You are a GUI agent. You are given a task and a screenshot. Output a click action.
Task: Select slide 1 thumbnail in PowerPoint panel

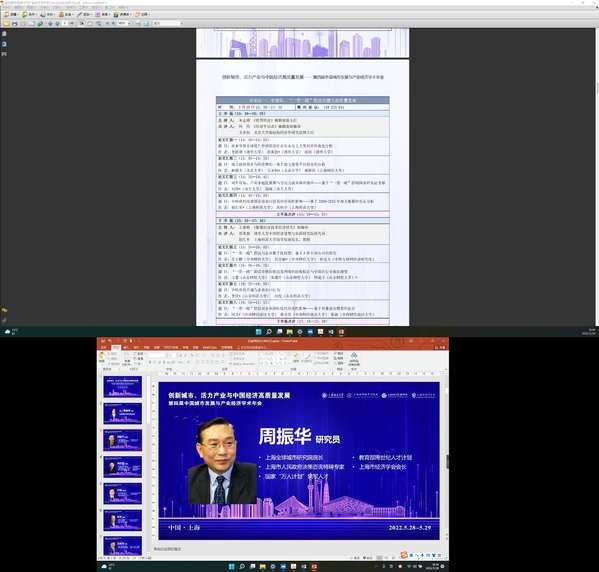(x=122, y=387)
